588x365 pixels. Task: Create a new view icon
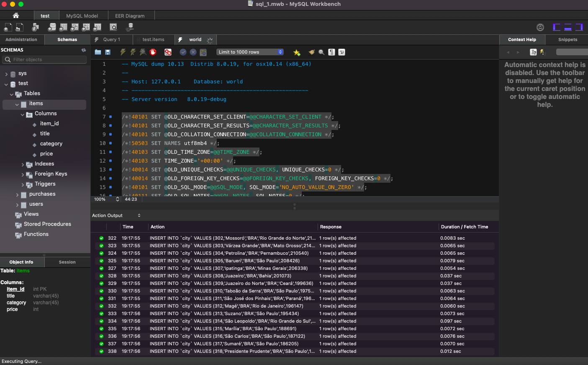click(74, 27)
